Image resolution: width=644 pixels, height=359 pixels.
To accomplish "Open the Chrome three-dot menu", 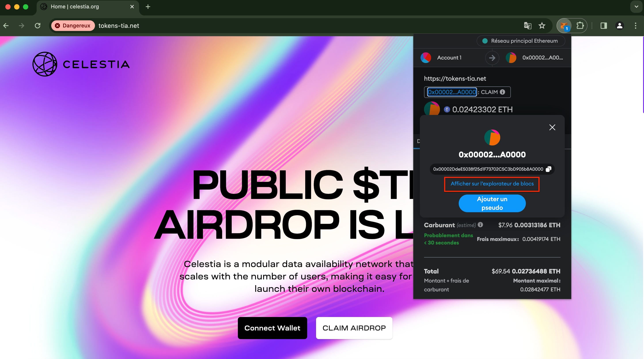I will 635,25.
